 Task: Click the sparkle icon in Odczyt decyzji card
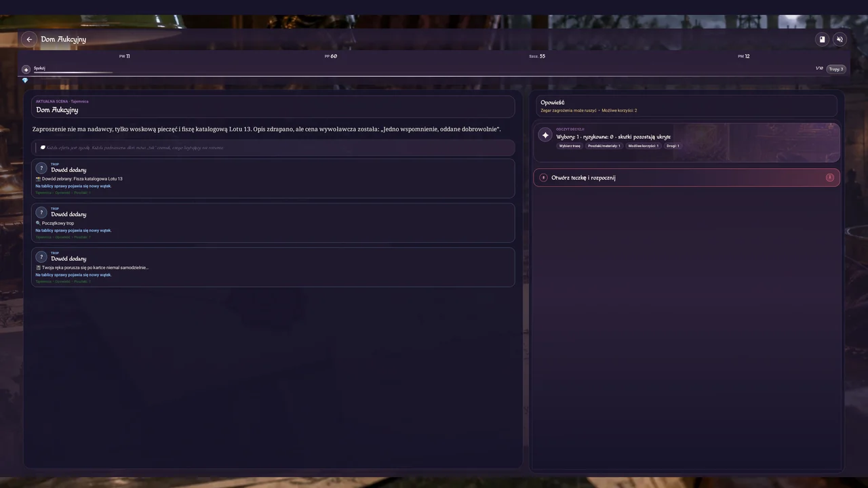click(545, 135)
